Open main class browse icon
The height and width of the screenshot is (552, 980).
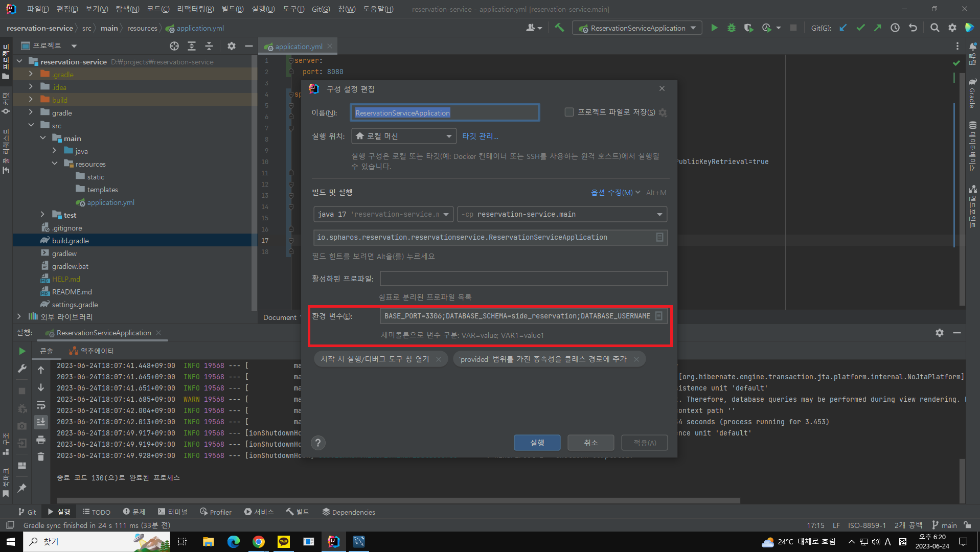659,237
